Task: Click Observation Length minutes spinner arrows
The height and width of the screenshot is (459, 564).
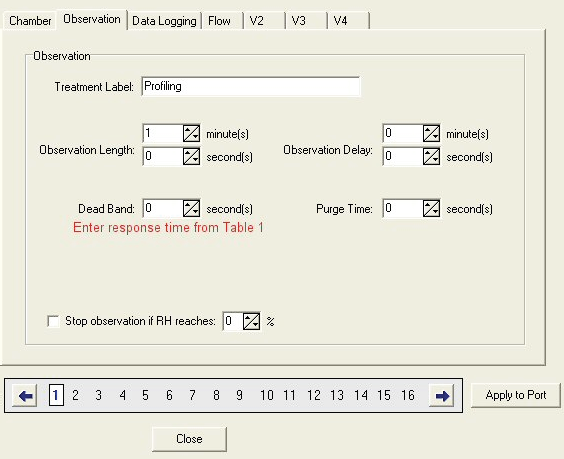Action: [x=191, y=134]
